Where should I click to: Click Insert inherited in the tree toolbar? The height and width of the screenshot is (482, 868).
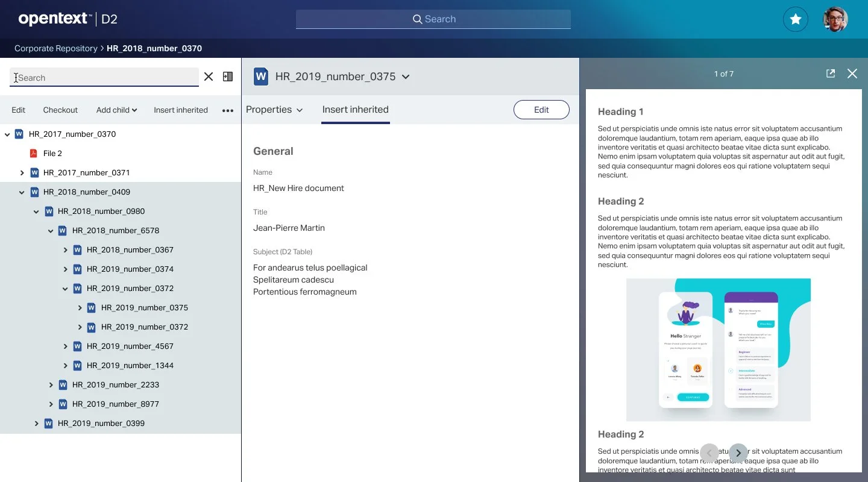coord(181,110)
